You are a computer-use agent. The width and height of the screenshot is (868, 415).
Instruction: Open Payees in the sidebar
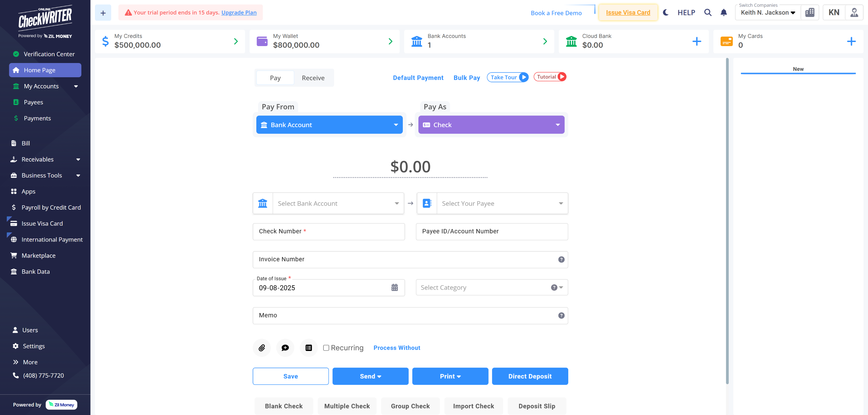[x=33, y=102]
